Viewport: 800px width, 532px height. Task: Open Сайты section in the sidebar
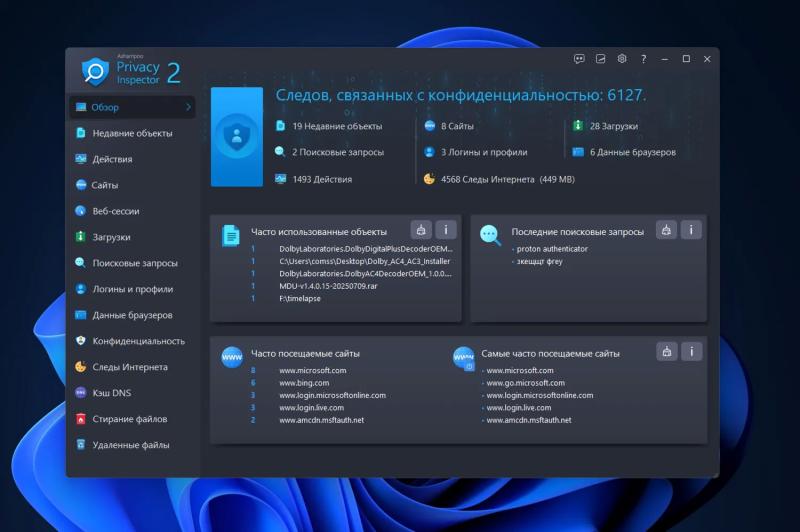point(133,185)
